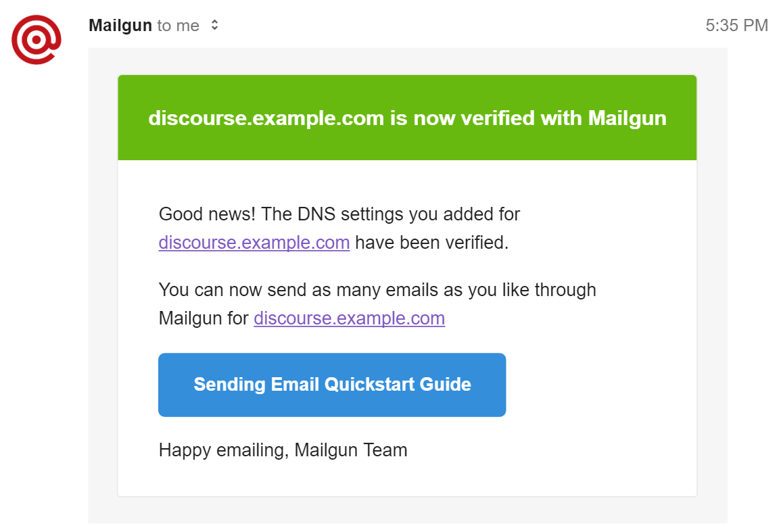The height and width of the screenshot is (532, 781).
Task: Click the green verification banner
Action: (x=407, y=117)
